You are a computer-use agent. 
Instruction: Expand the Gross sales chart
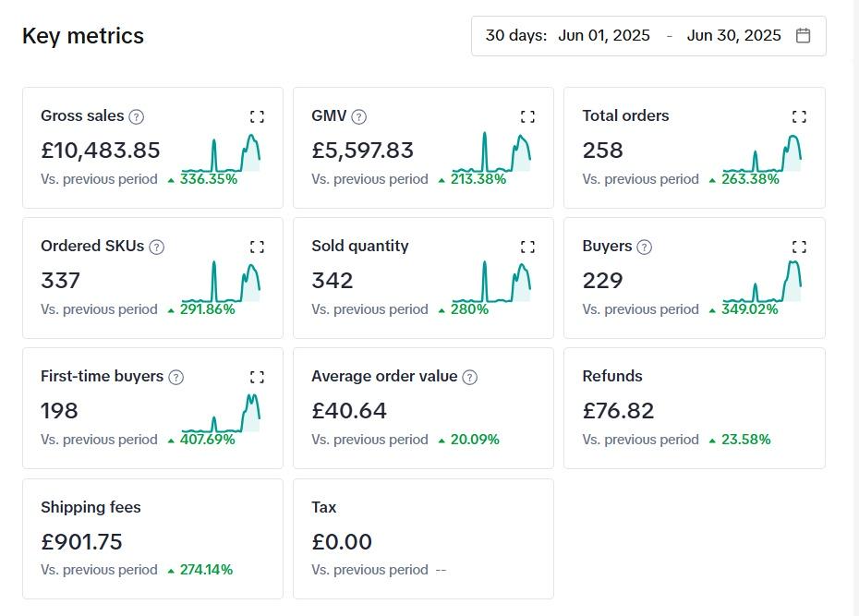coord(257,116)
